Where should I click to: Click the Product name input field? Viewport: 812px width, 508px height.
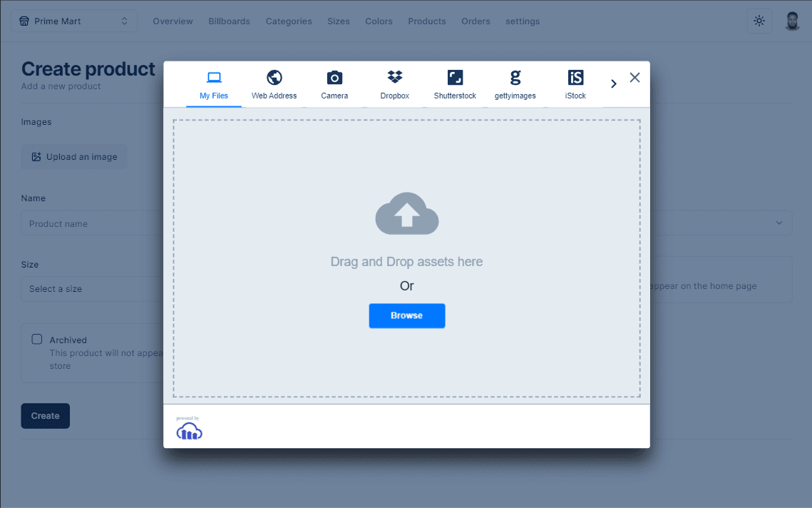pos(93,224)
